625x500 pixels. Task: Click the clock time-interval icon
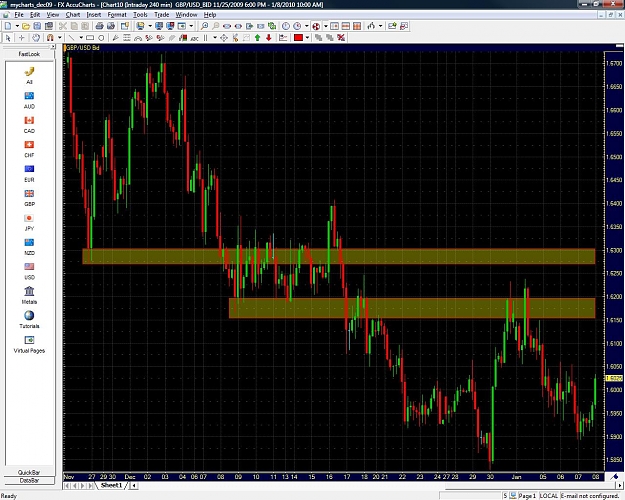coord(286,26)
